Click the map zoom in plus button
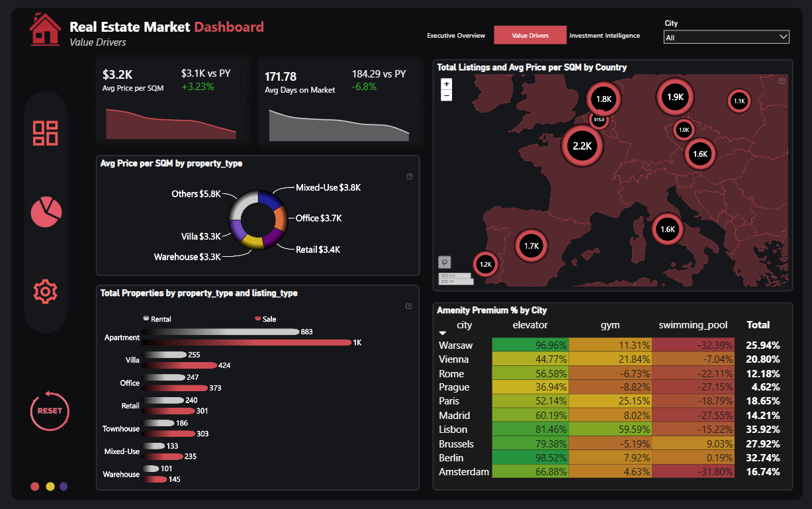The height and width of the screenshot is (509, 812). coord(446,84)
